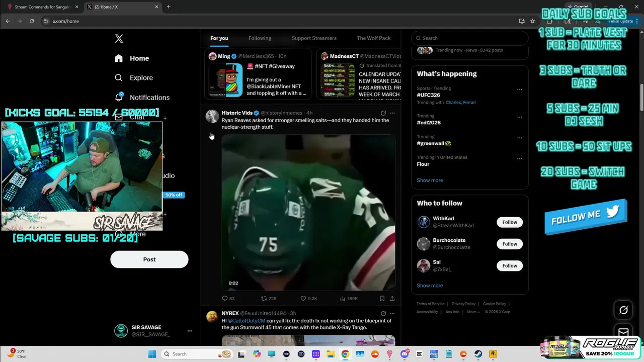Click Grok icon on NYREX post

point(383,313)
